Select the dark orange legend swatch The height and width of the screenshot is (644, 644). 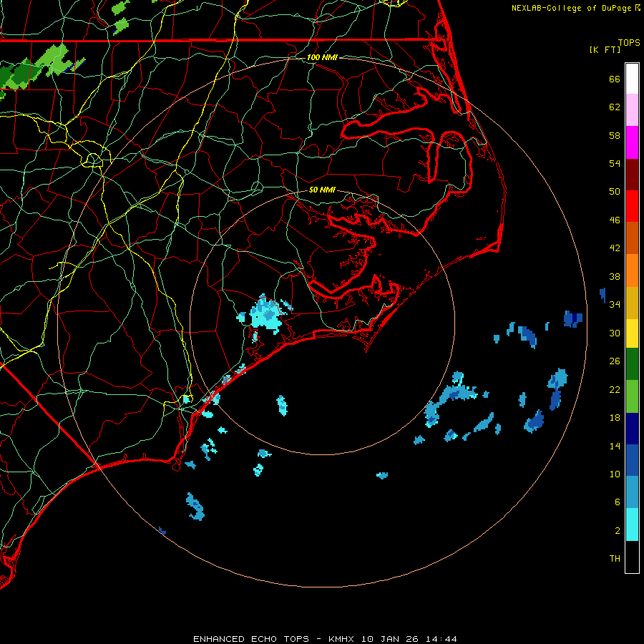pos(632,238)
